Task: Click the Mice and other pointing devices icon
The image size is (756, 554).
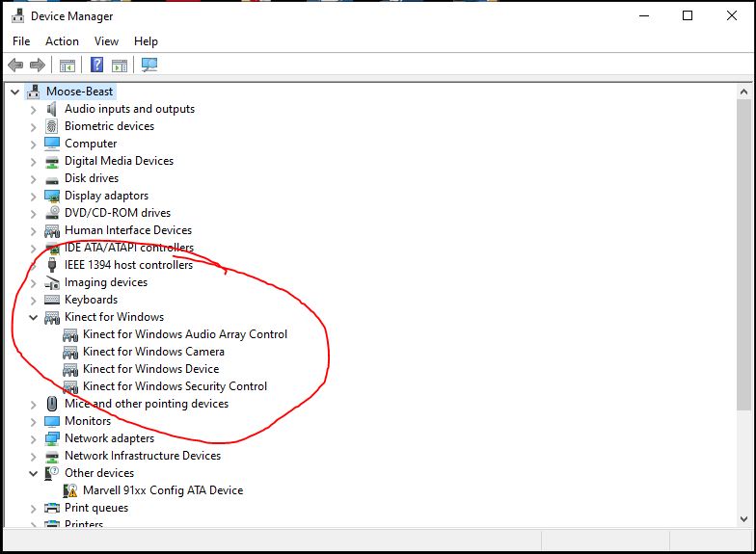Action: [52, 404]
